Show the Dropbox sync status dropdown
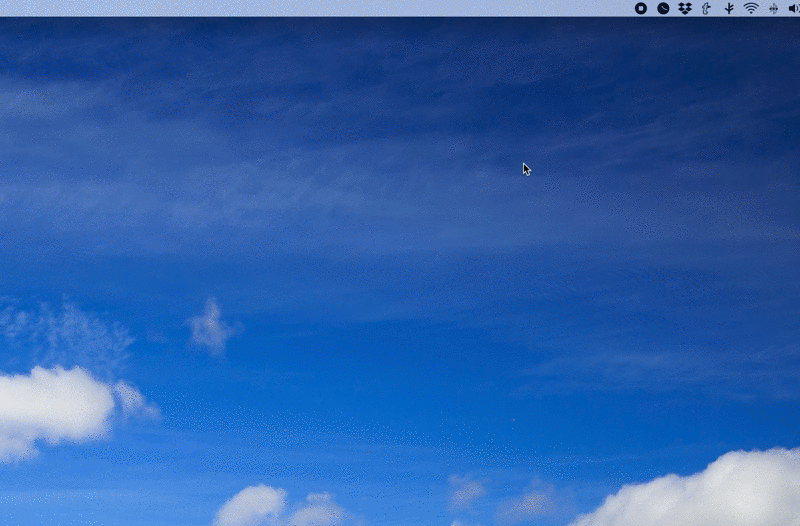 pos(685,8)
